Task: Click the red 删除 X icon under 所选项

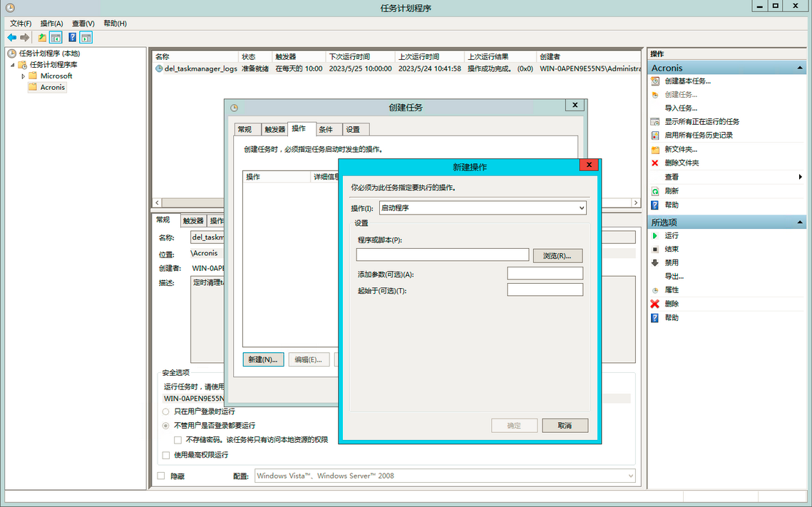Action: point(655,304)
